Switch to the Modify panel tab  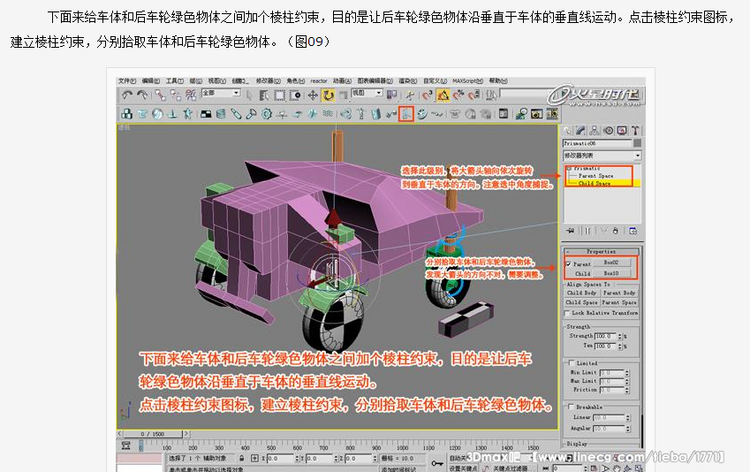coord(581,130)
